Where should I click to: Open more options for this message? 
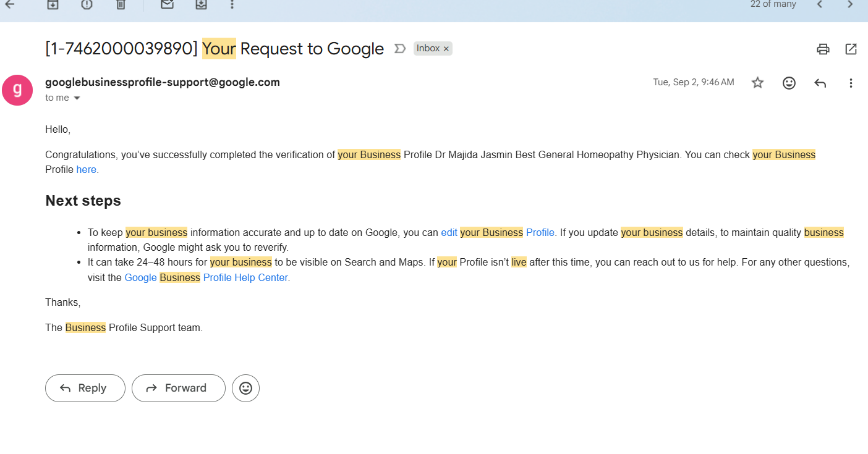tap(851, 82)
